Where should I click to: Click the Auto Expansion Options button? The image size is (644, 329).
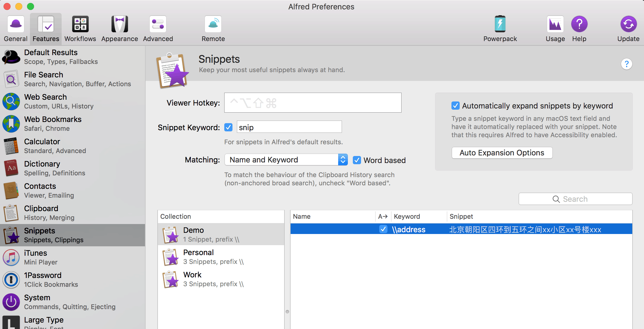click(502, 153)
